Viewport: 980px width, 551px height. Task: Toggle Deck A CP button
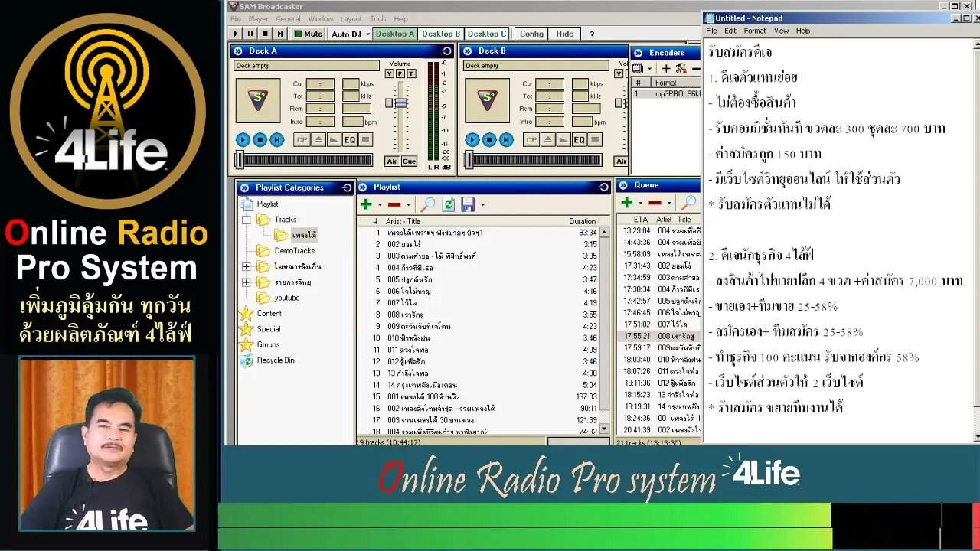[302, 139]
